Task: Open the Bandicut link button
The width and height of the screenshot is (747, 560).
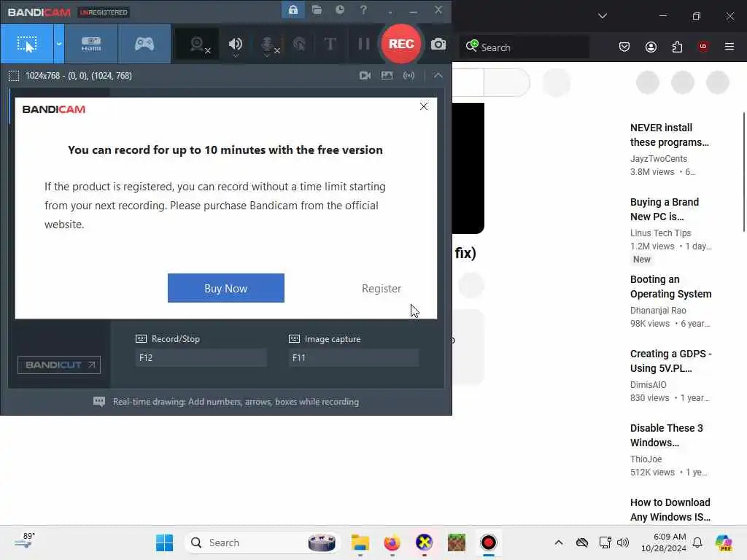Action: click(59, 365)
